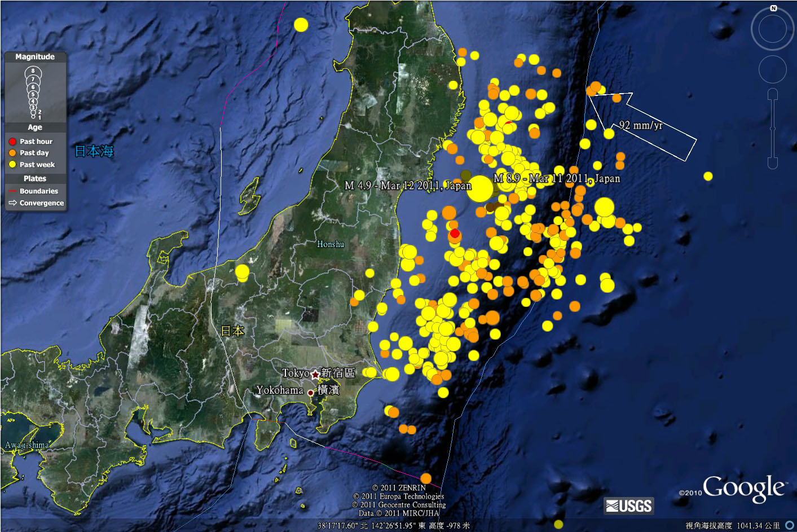Click the move joystick circle control

tap(772, 70)
